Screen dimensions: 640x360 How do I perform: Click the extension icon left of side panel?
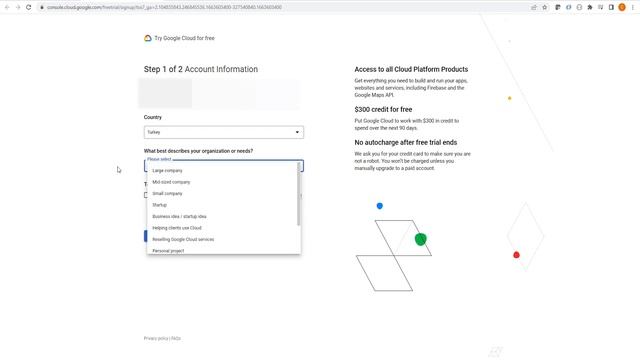click(600, 7)
